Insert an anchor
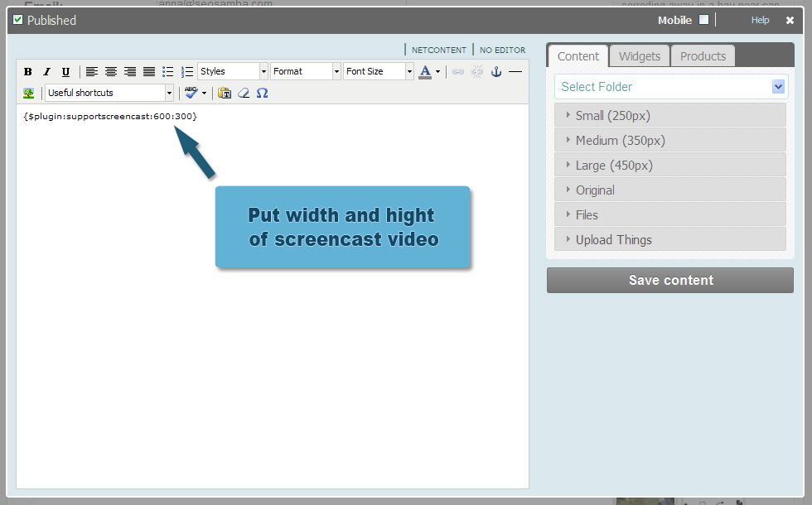This screenshot has width=812, height=505. click(496, 72)
